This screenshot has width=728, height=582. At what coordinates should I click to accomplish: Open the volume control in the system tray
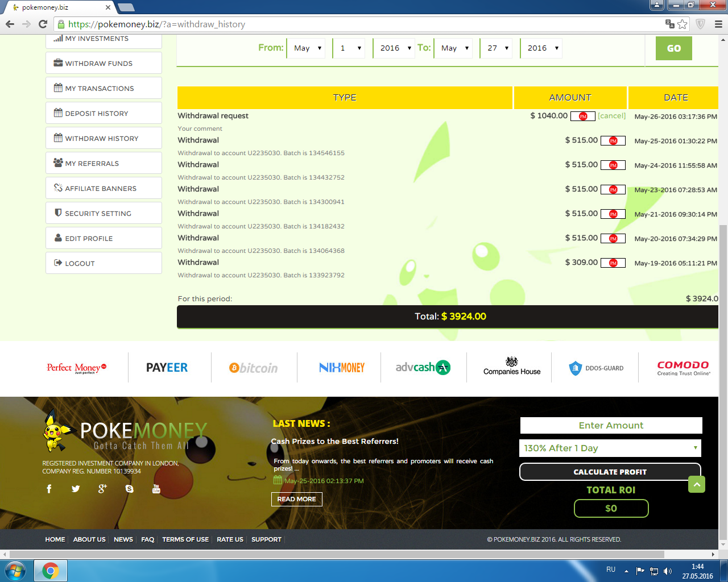pyautogui.click(x=668, y=571)
